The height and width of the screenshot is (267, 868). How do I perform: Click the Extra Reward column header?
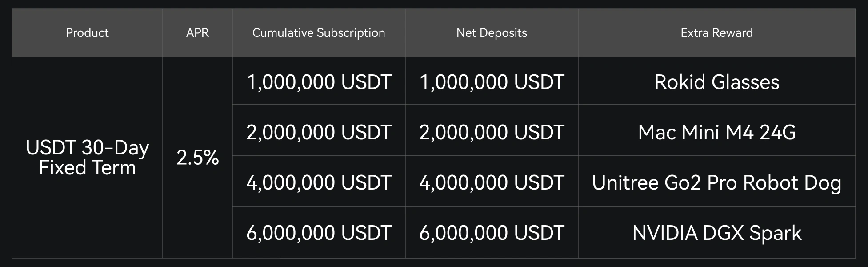716,33
